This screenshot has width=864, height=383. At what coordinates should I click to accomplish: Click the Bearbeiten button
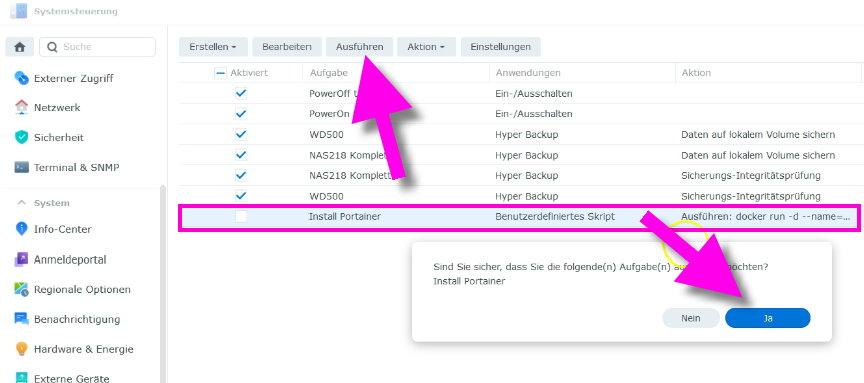coord(287,47)
